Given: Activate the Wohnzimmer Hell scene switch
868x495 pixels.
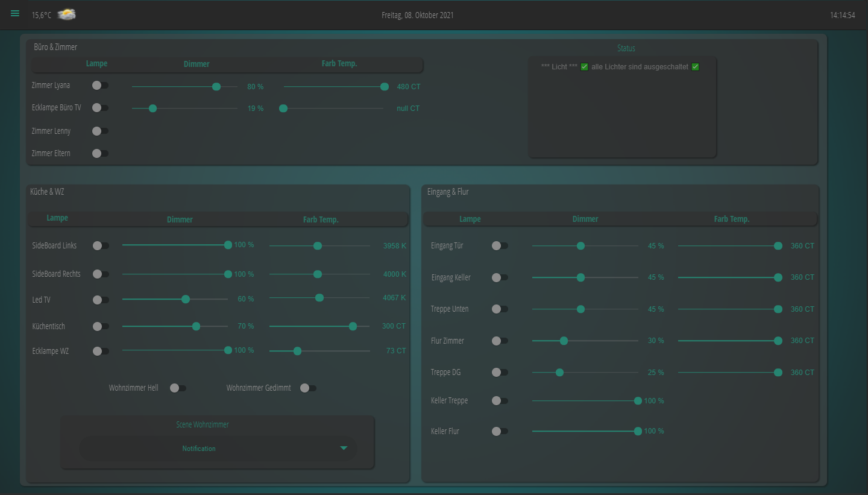Looking at the screenshot, I should pyautogui.click(x=178, y=388).
